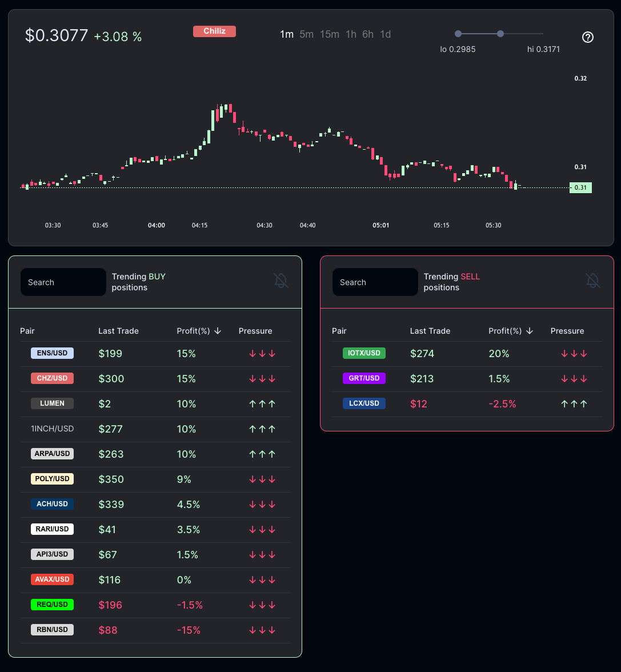Click the right handle on the lo/hi price range slider
621x672 pixels.
[x=500, y=34]
